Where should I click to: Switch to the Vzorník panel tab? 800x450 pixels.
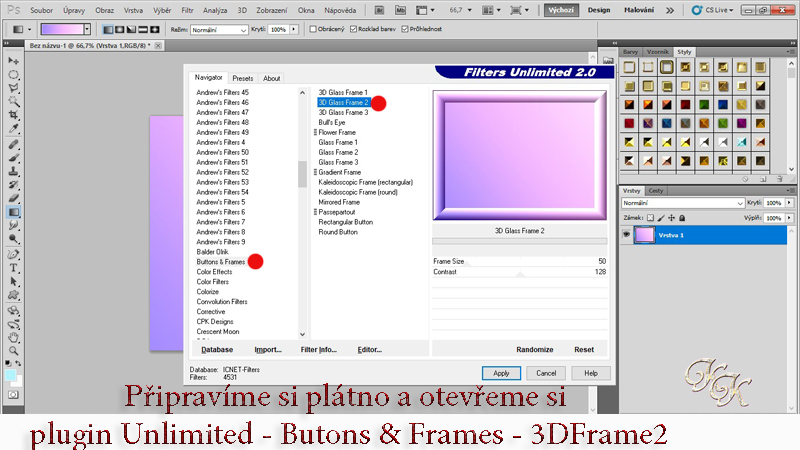point(657,52)
